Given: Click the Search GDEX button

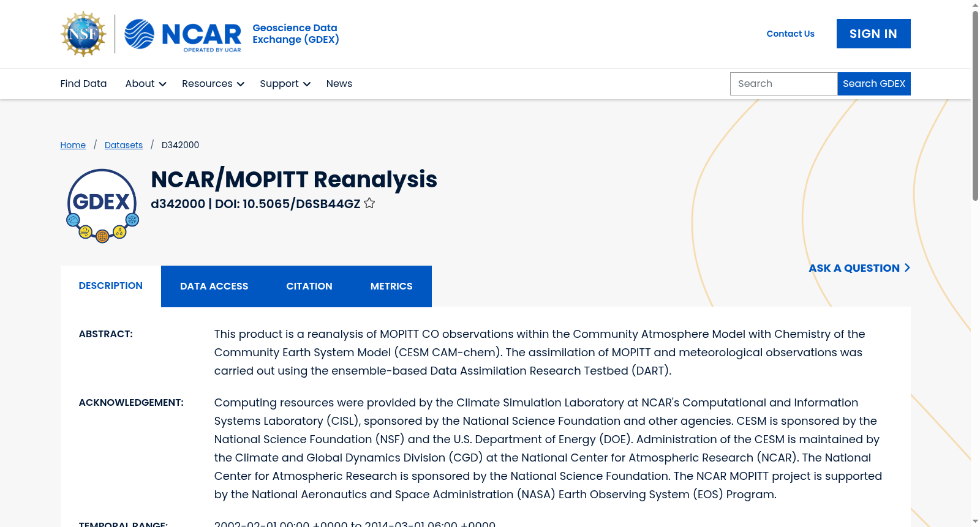Looking at the screenshot, I should click(x=874, y=84).
